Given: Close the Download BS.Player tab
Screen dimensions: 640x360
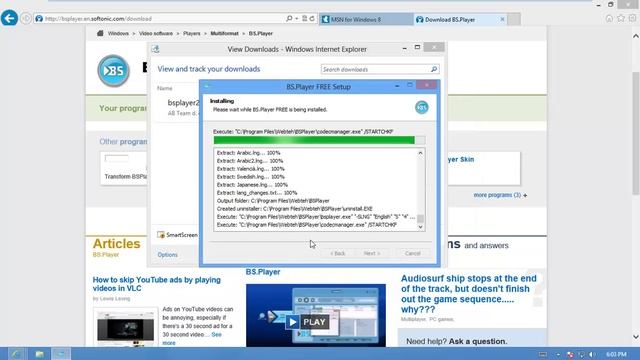Looking at the screenshot, I should pos(502,19).
